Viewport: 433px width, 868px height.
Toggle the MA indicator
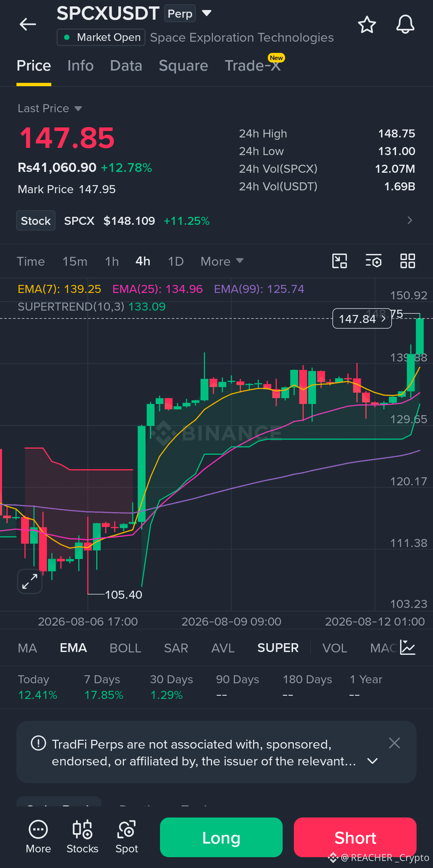click(27, 648)
